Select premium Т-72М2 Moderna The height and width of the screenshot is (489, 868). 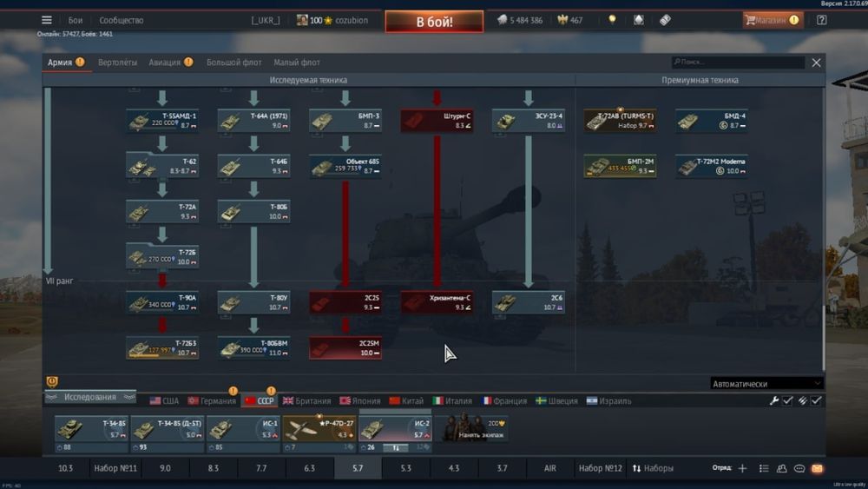coord(712,166)
